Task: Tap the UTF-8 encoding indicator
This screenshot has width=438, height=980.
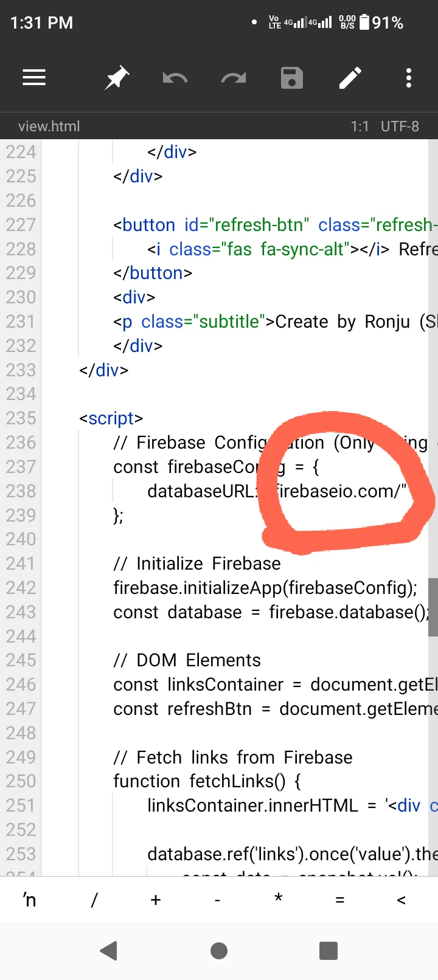Action: [400, 126]
